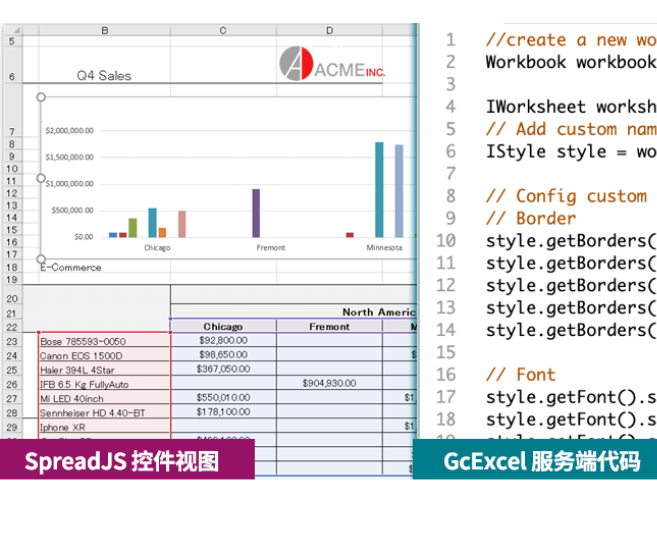Click code line 2 Workbook declaration

(571, 62)
